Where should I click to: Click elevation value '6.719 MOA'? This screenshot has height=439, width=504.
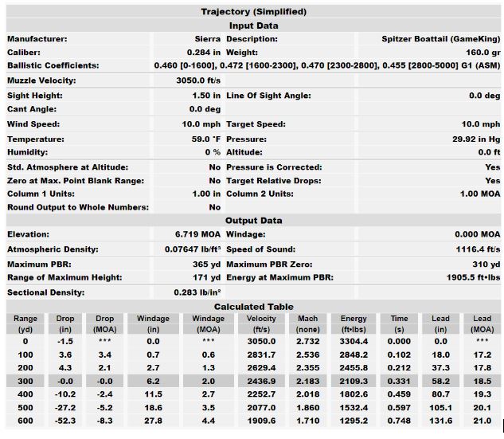click(197, 234)
